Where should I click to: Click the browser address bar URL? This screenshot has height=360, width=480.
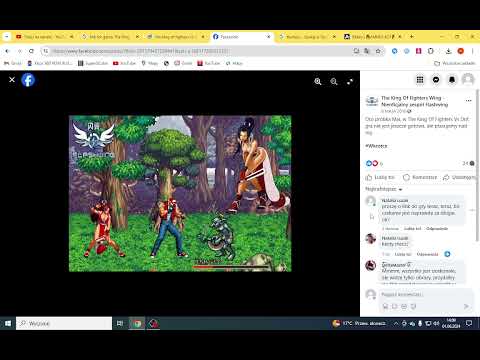(x=140, y=51)
